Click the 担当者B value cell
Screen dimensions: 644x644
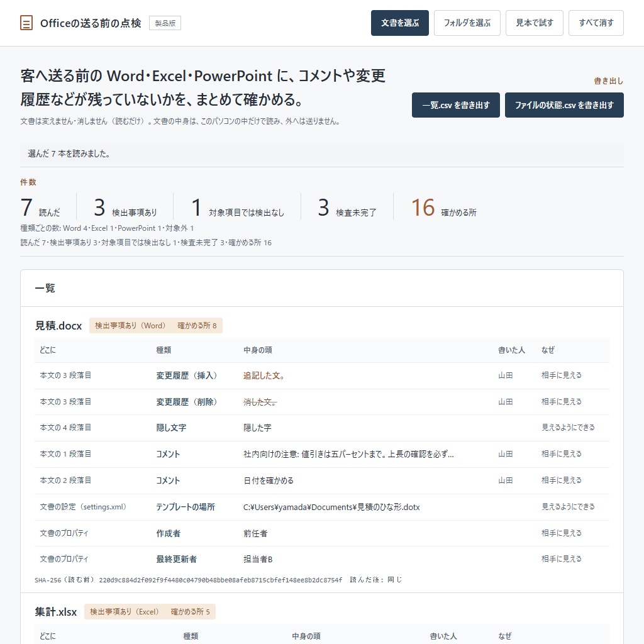258,559
